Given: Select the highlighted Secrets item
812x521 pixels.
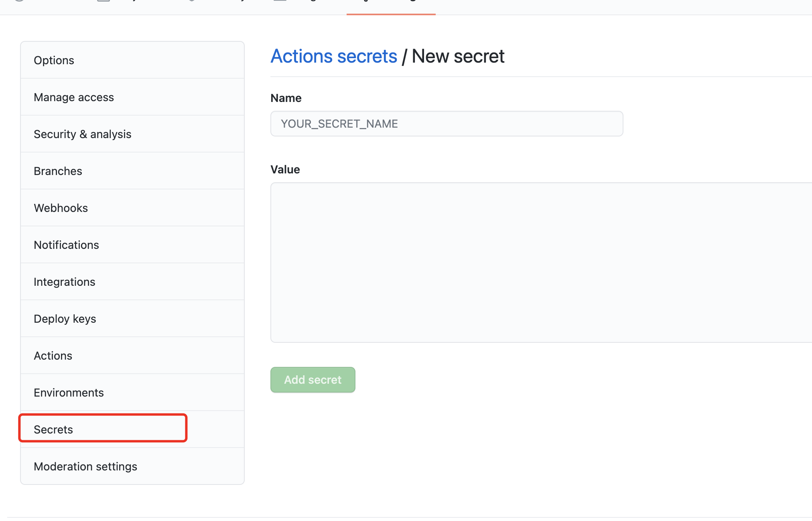Looking at the screenshot, I should click(x=53, y=429).
